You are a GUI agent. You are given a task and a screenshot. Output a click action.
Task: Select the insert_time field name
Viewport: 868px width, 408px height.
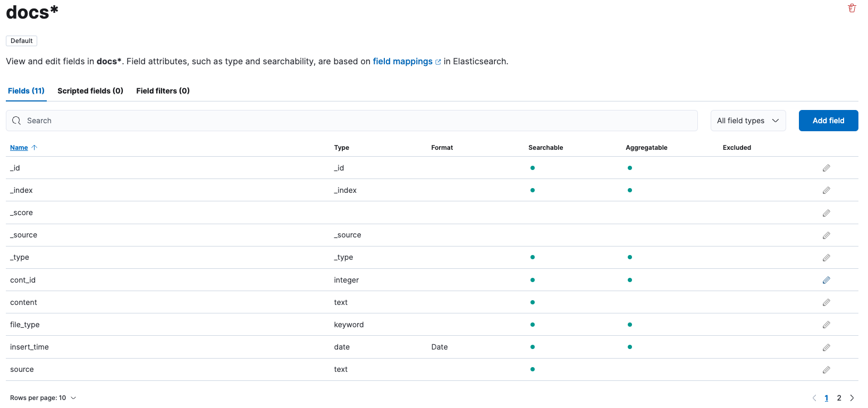(x=29, y=347)
